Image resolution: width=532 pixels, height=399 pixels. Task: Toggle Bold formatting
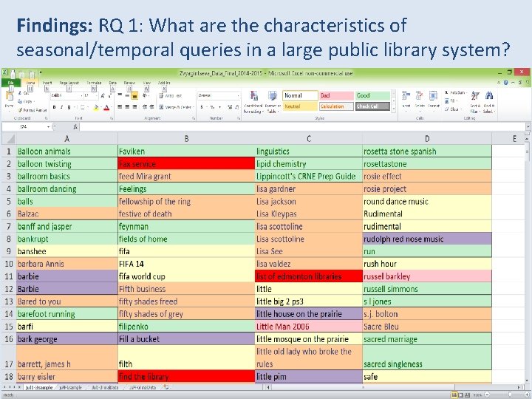coord(54,107)
